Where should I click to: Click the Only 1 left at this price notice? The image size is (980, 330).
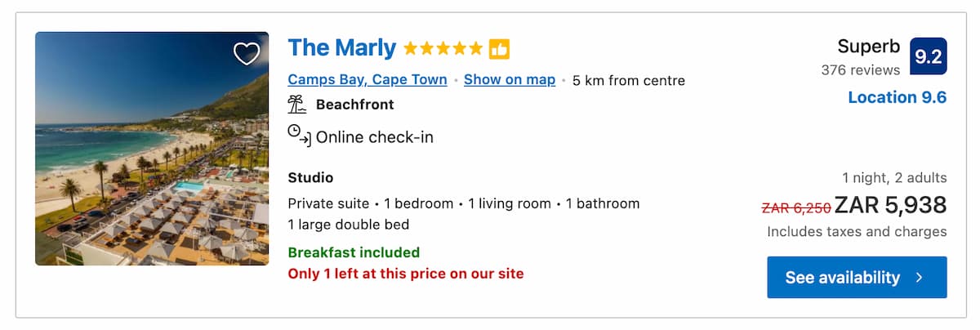406,274
